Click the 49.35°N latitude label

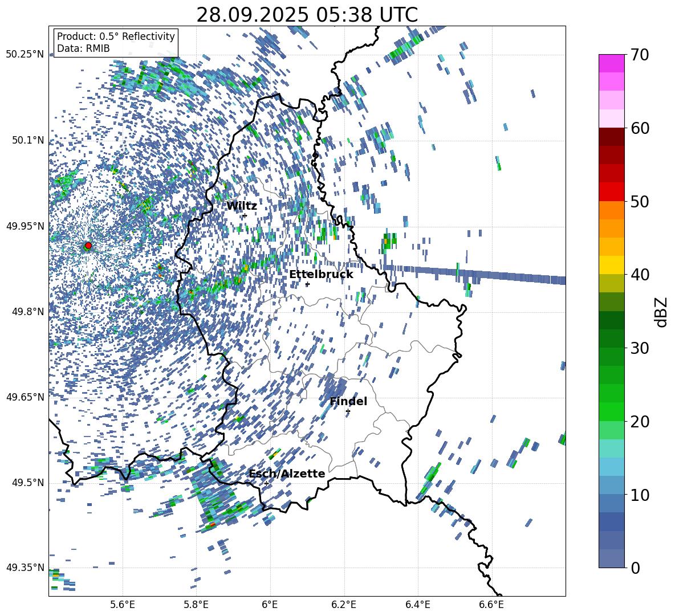pyautogui.click(x=25, y=568)
